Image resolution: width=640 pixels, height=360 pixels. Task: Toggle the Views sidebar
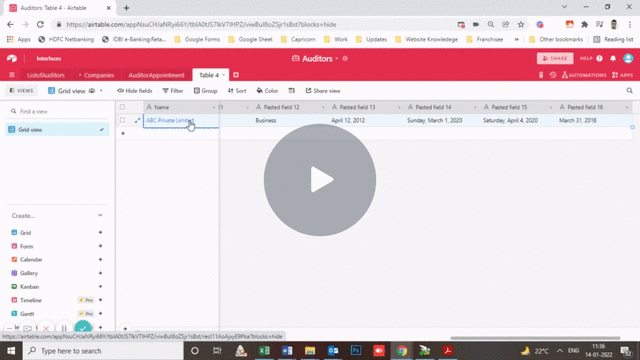click(x=21, y=91)
